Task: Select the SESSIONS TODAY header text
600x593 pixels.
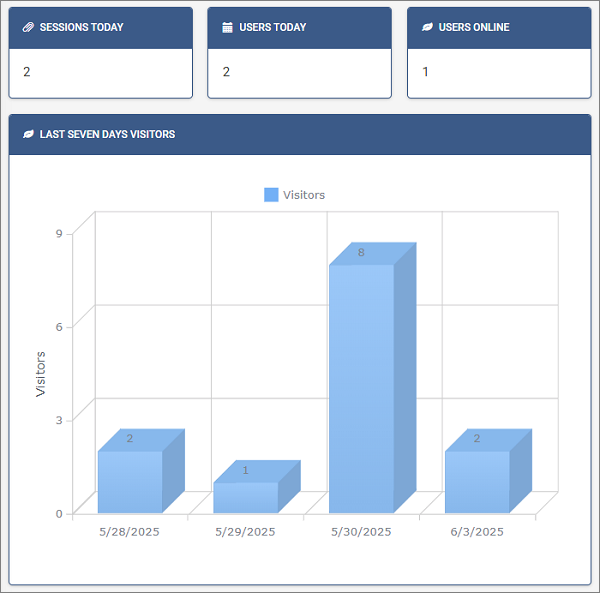Action: pos(82,27)
